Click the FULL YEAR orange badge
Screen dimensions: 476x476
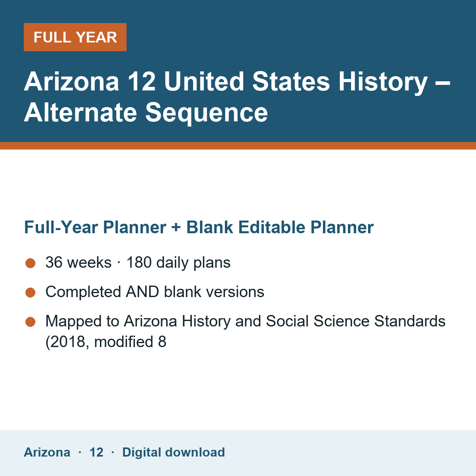point(75,37)
